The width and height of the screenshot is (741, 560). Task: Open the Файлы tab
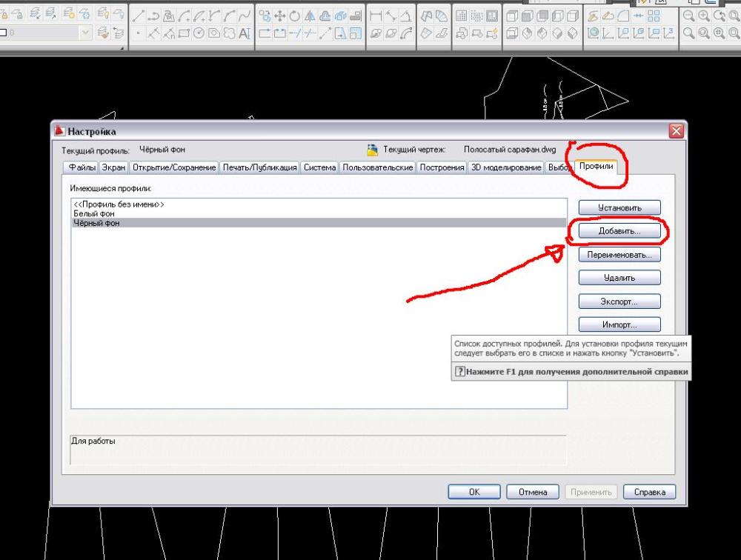(82, 167)
